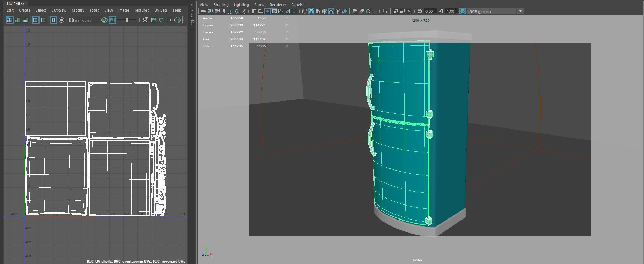This screenshot has width=644, height=264.
Task: Toggle UV distortion shading icon
Action: (26, 20)
